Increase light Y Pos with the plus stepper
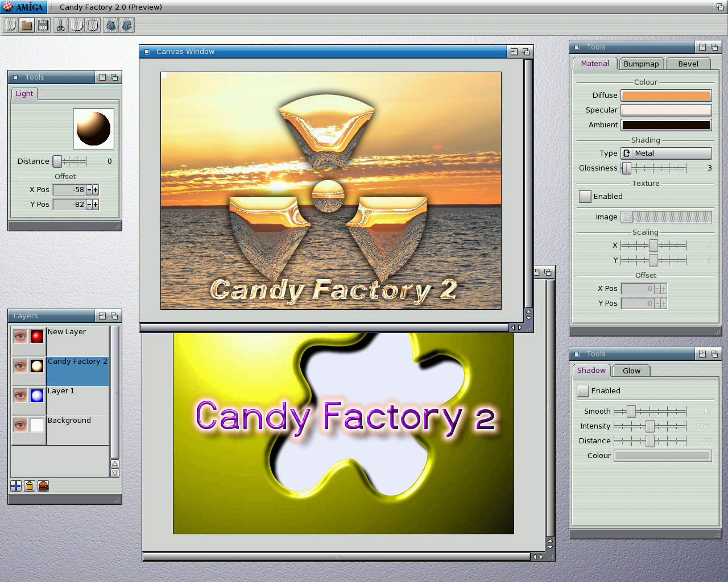This screenshot has height=582, width=728. tap(96, 205)
